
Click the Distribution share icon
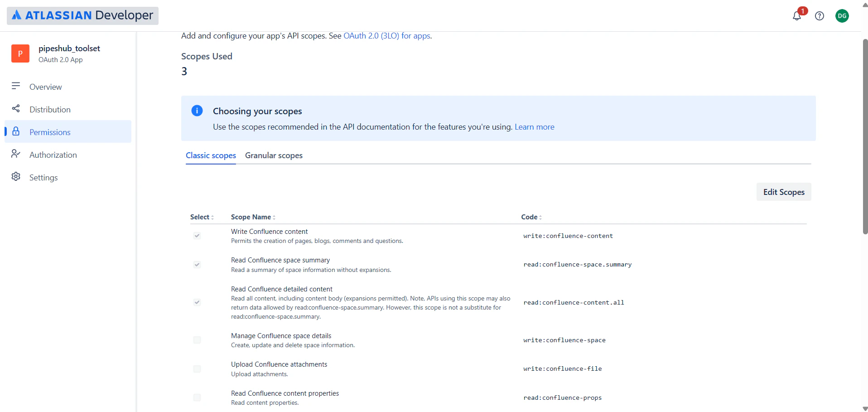click(16, 109)
